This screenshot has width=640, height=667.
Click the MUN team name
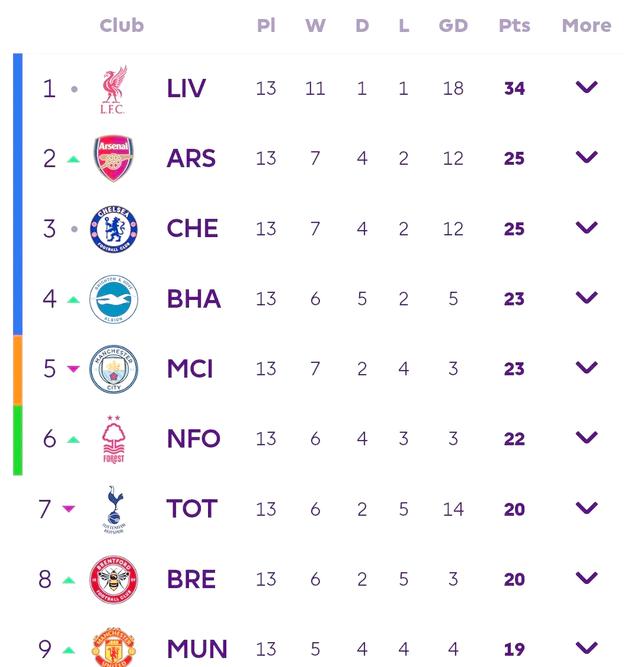(197, 649)
